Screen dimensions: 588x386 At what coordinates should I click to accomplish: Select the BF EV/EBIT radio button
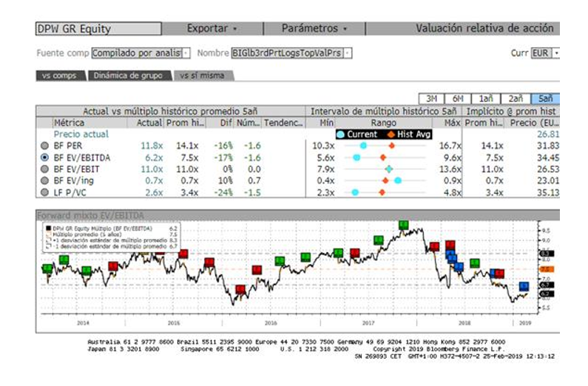tap(44, 169)
